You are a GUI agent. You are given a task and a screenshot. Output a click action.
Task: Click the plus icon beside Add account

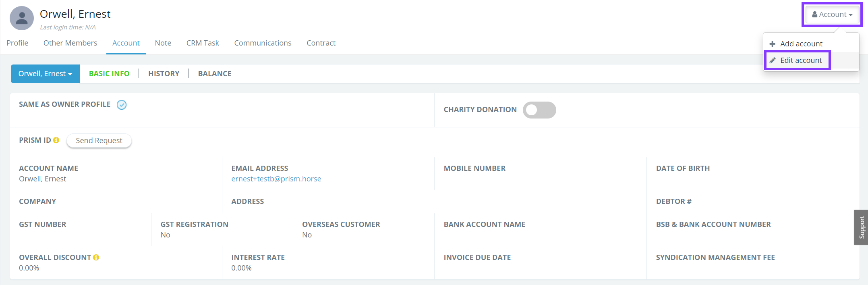click(772, 44)
